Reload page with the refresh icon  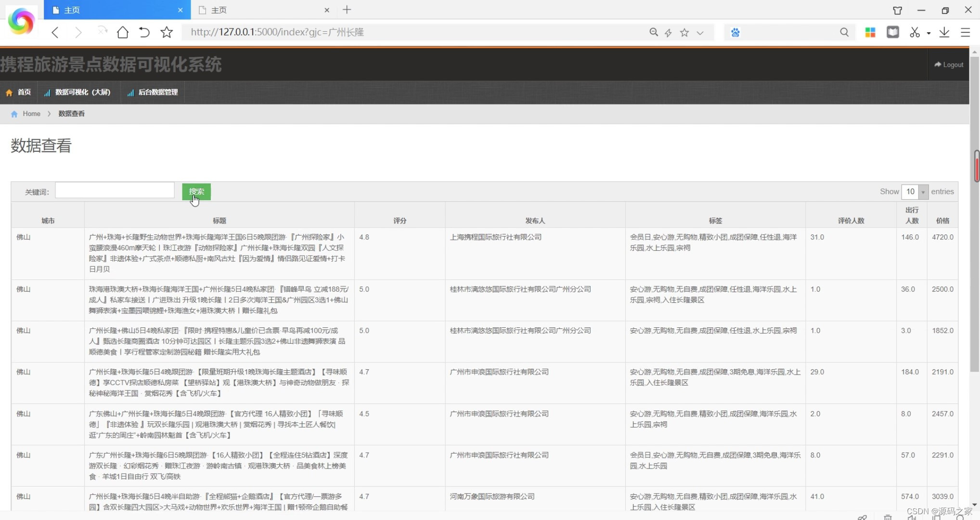click(144, 32)
